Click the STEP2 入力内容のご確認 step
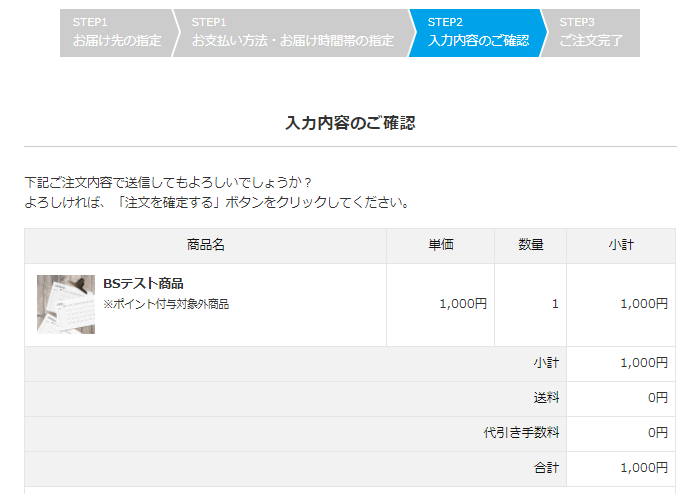Image resolution: width=698 pixels, height=494 pixels. coord(478,33)
